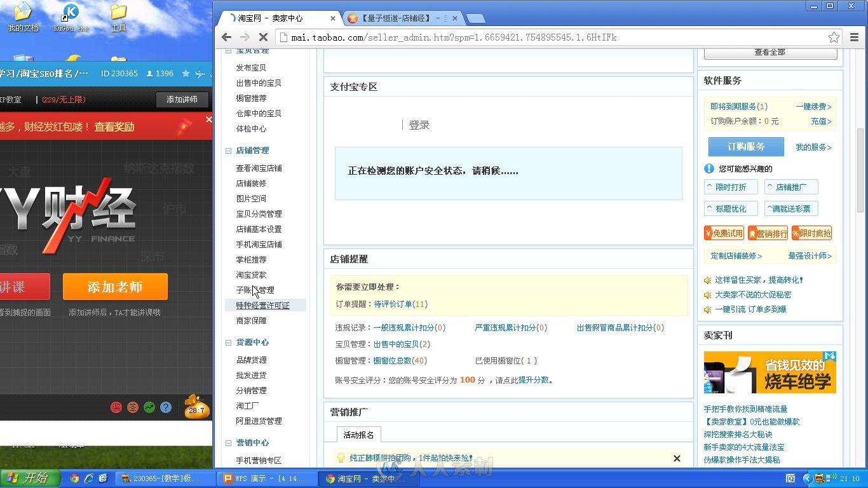Screen dimensions: 868x488
Task: Collapse the 店铺管理 sidebar section
Action: 229,151
